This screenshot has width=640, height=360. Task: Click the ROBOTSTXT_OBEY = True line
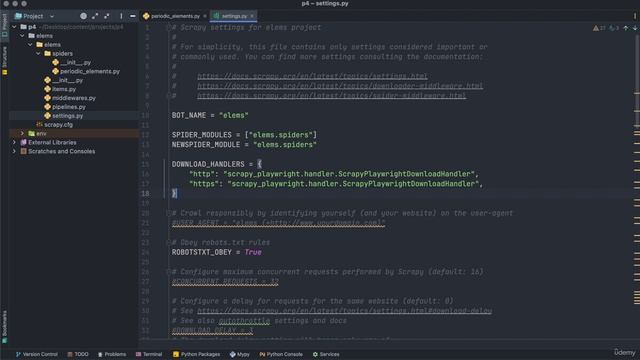point(216,252)
